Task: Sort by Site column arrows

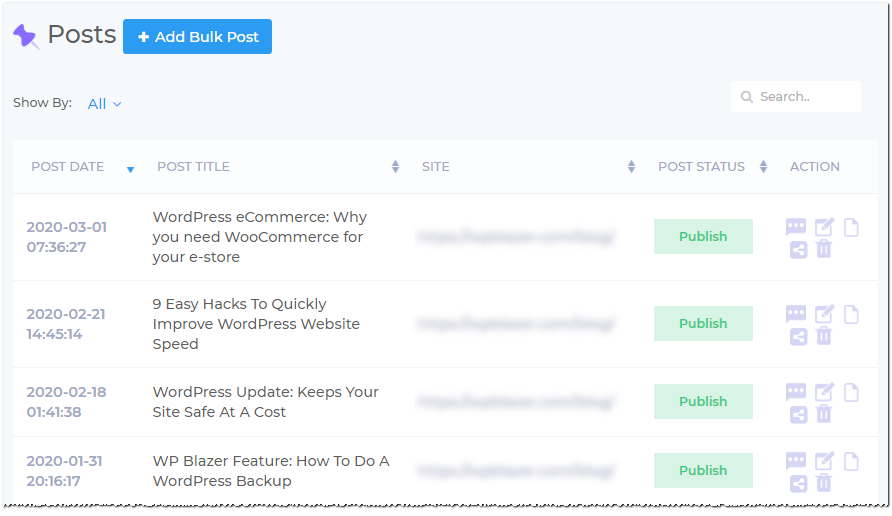Action: click(631, 167)
